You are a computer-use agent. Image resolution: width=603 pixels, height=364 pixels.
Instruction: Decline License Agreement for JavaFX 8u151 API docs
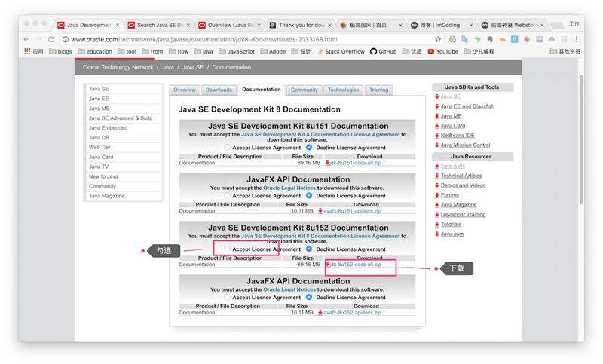coord(309,196)
